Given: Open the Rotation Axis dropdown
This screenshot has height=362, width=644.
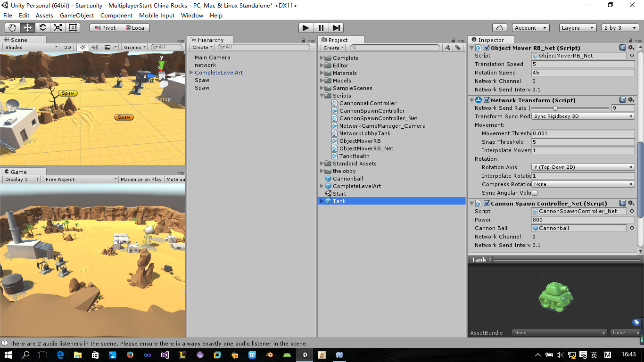Looking at the screenshot, I should pos(583,167).
